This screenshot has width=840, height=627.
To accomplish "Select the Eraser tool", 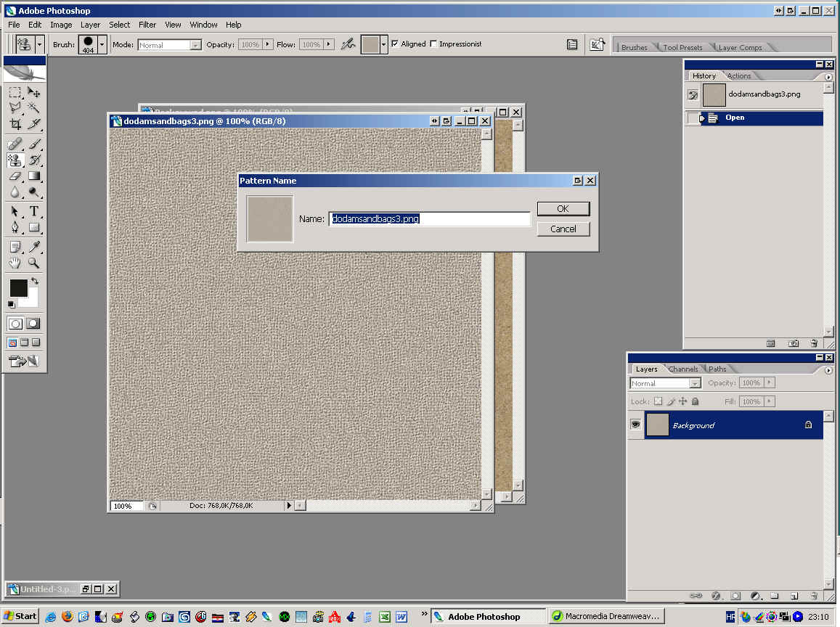I will tap(15, 176).
